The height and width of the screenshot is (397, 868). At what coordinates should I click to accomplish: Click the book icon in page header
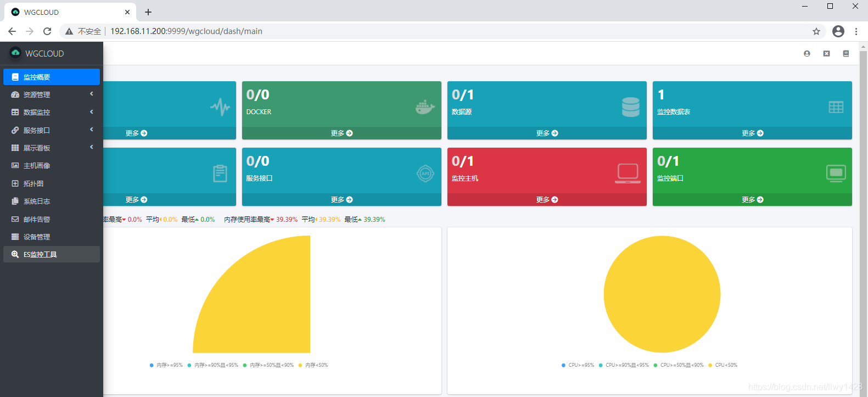[x=846, y=54]
